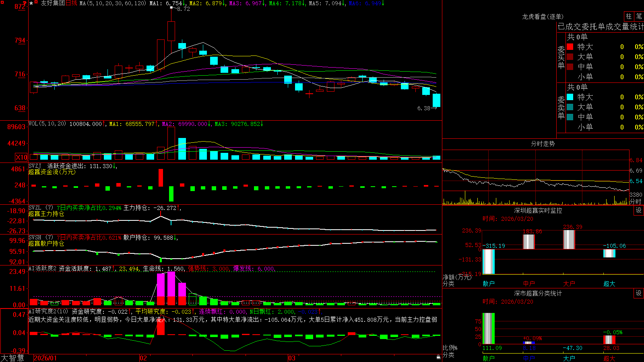
Task: Click the green 散户 111.09 bar in 分类统计
Action: coord(488,329)
